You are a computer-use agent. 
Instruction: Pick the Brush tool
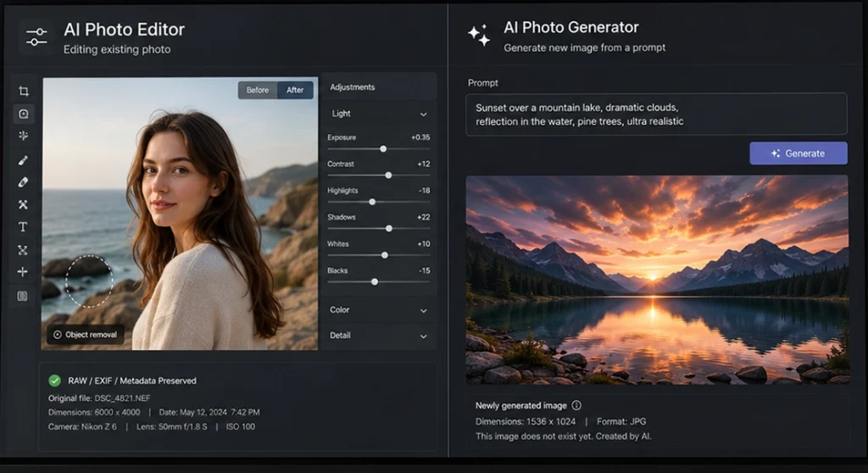pyautogui.click(x=23, y=160)
